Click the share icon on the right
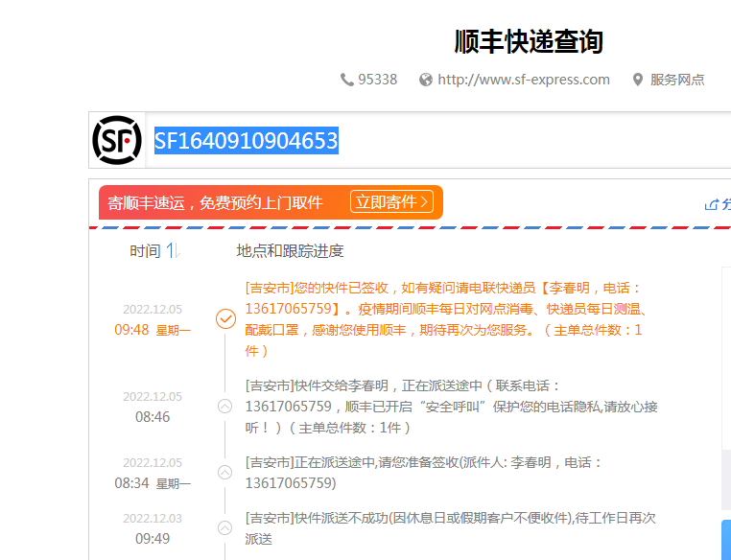This screenshot has height=560, width=731. point(712,204)
